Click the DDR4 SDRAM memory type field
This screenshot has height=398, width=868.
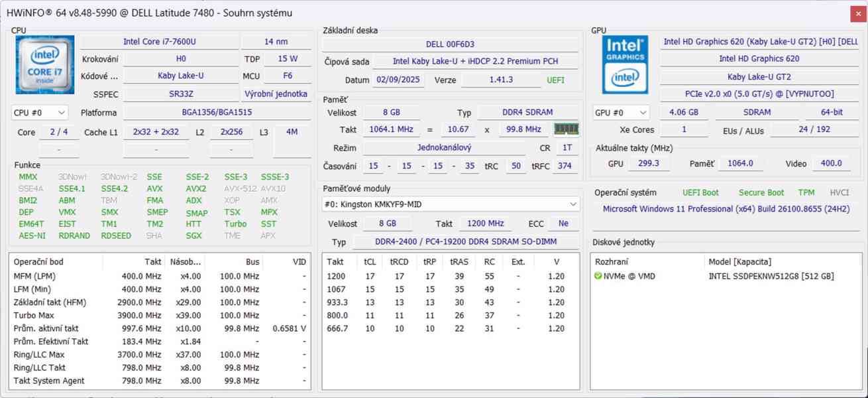[528, 112]
